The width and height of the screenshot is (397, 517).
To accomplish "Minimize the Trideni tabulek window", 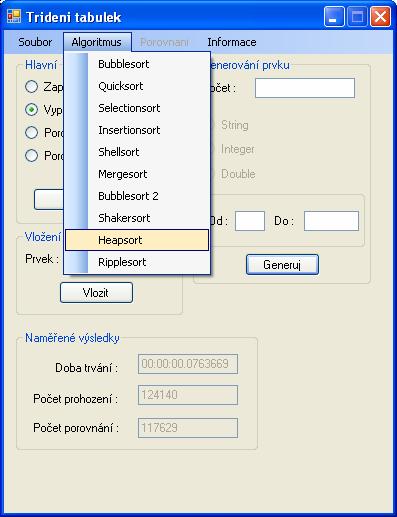I will 334,17.
